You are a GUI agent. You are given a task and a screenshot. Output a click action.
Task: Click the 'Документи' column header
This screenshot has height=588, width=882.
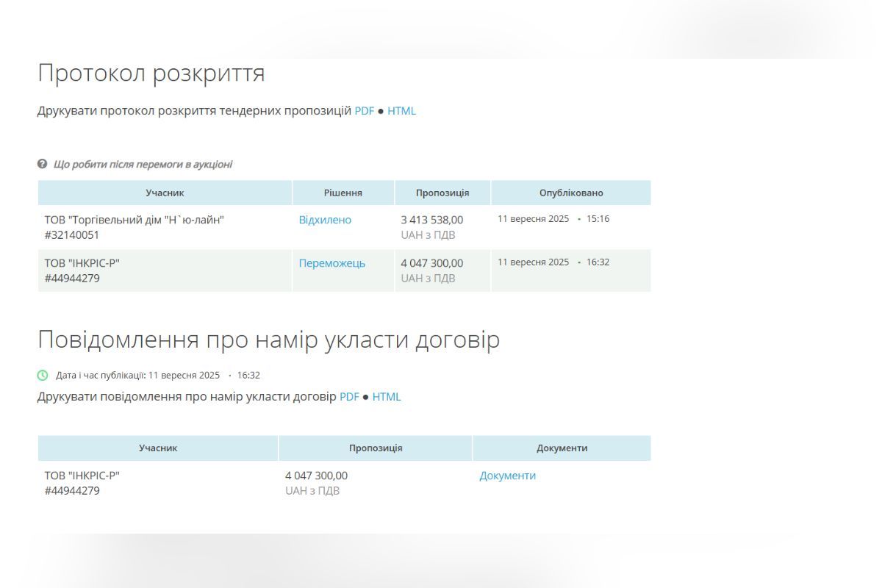[x=562, y=448]
